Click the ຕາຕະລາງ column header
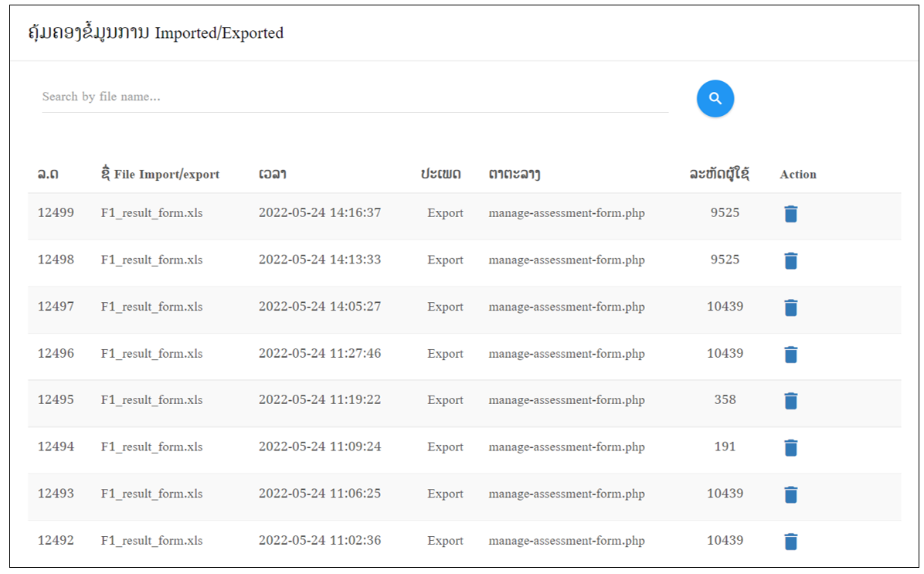Screen dimensions: 924x574 pos(515,174)
